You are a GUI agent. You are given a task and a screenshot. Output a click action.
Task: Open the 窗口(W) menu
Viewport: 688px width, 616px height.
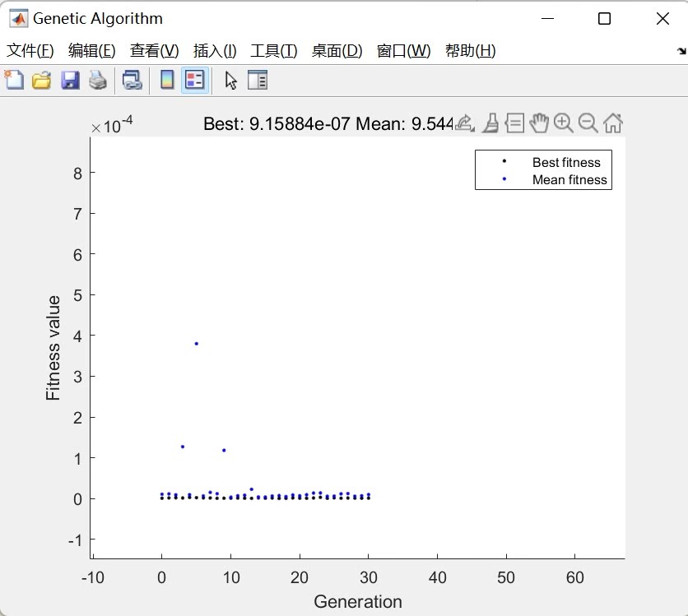404,51
